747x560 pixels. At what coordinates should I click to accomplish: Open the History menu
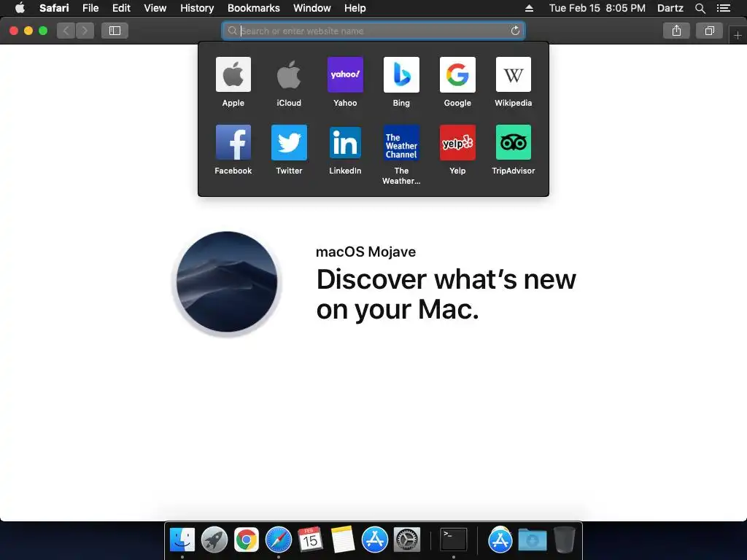tap(197, 8)
